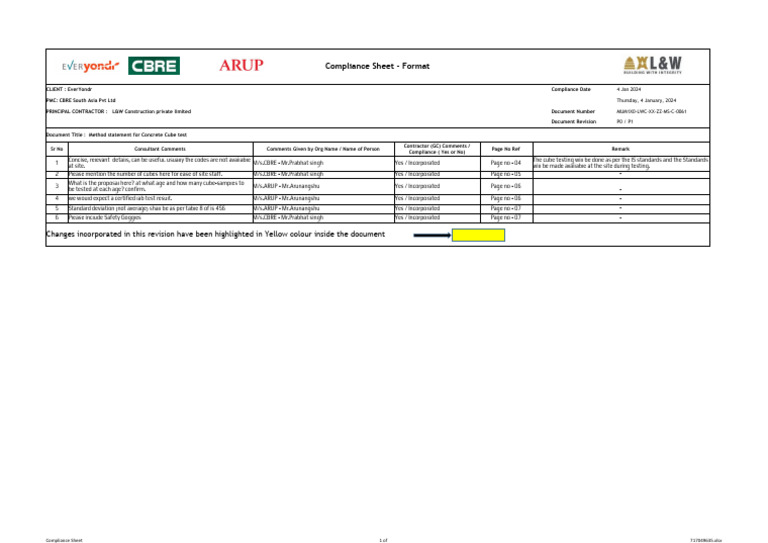Viewport: 768px width, 543px height.
Task: Click 'Page no -06' in row 3
Action: (x=506, y=186)
